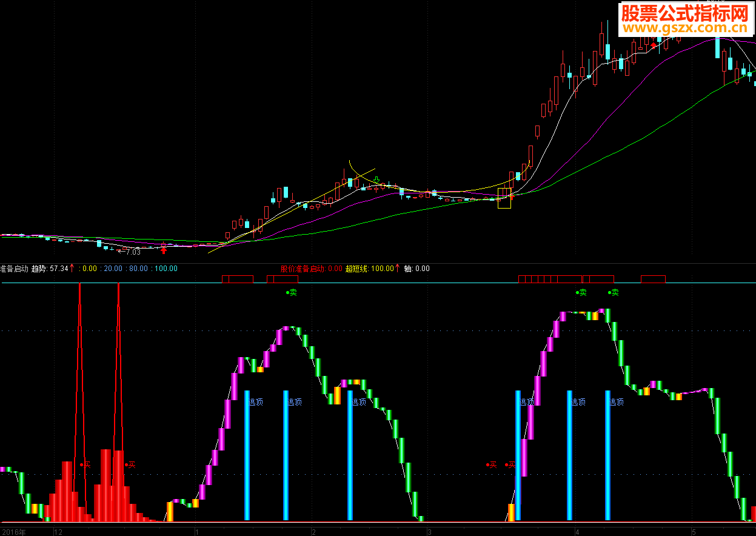Click the 买 marker touching the March cyan bar
Screen dimensions: 756x536
tap(510, 465)
